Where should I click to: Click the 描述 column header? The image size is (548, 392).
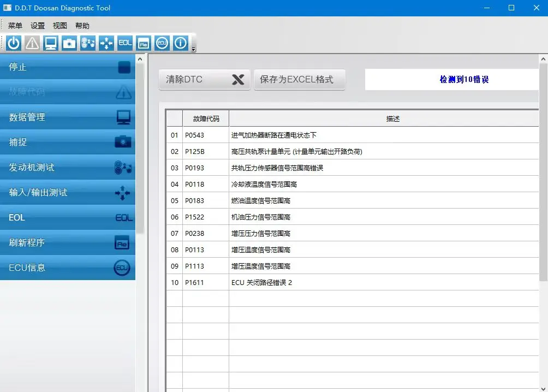[384, 119]
